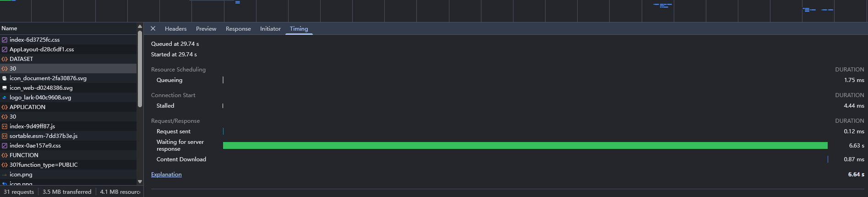
Task: Select the DATASET fetch request icon
Action: pyautogui.click(x=5, y=59)
